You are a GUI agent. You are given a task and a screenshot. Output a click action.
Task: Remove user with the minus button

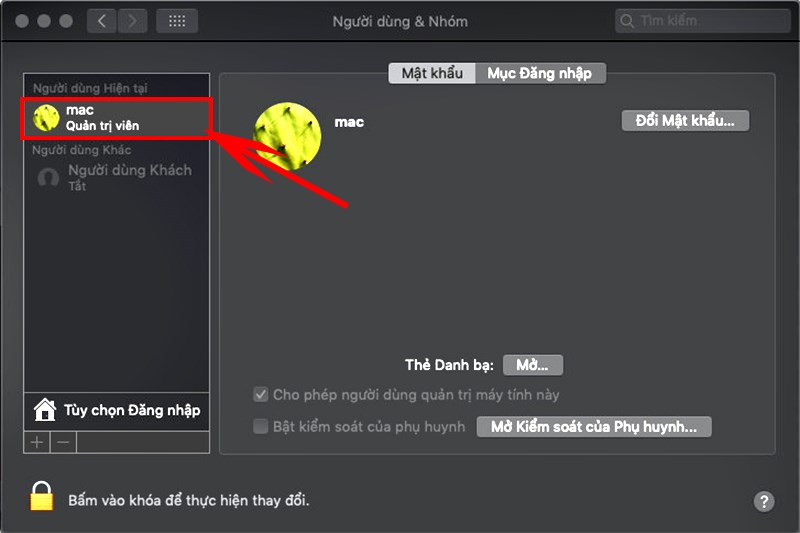[63, 442]
